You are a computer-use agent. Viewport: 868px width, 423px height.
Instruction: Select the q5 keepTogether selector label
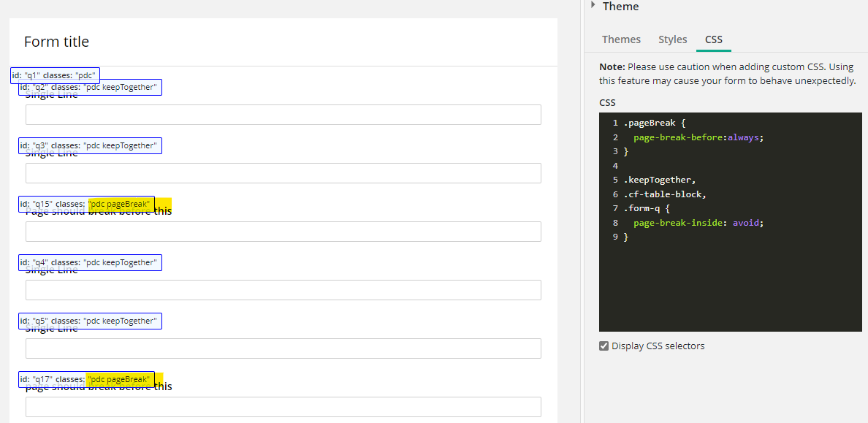90,321
